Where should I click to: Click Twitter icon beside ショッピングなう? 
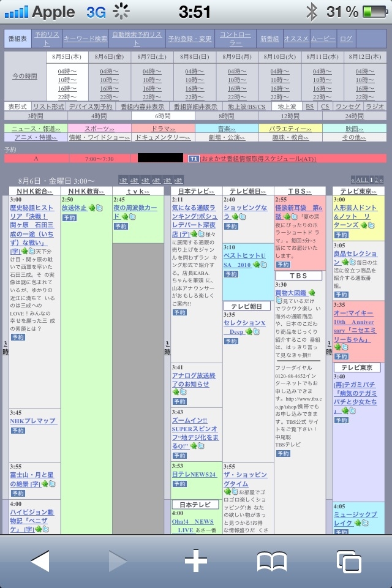[x=243, y=216]
